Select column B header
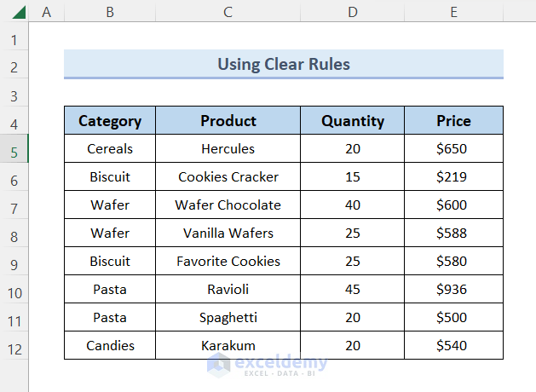This screenshot has width=536, height=392. pos(110,11)
